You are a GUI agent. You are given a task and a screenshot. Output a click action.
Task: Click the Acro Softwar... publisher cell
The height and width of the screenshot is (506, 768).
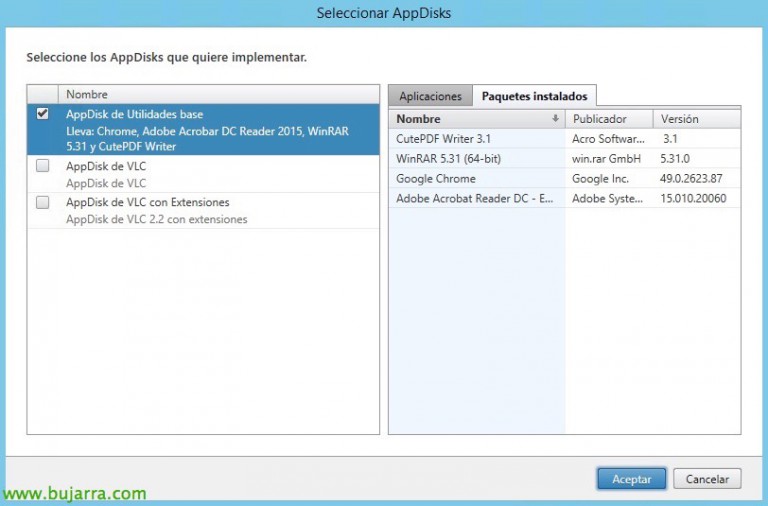(x=608, y=139)
